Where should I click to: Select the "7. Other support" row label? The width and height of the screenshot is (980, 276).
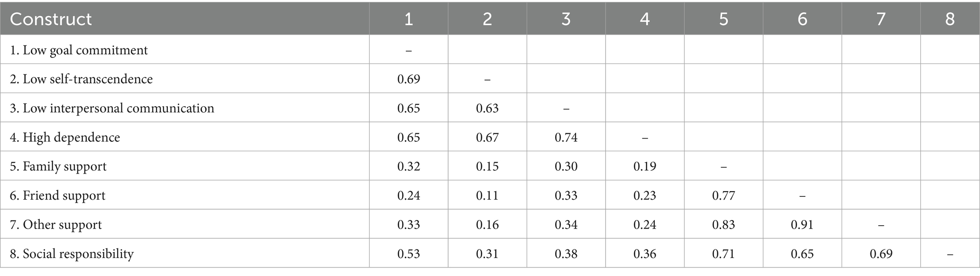pyautogui.click(x=56, y=224)
